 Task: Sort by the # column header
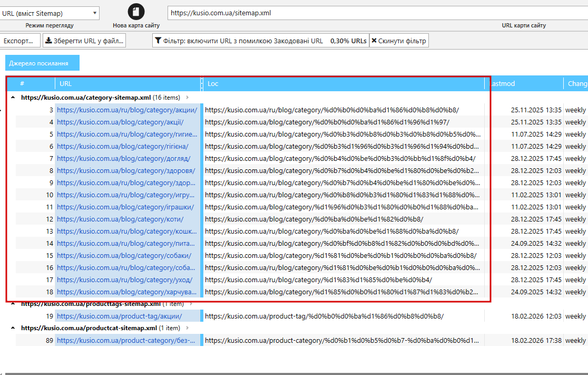point(22,84)
